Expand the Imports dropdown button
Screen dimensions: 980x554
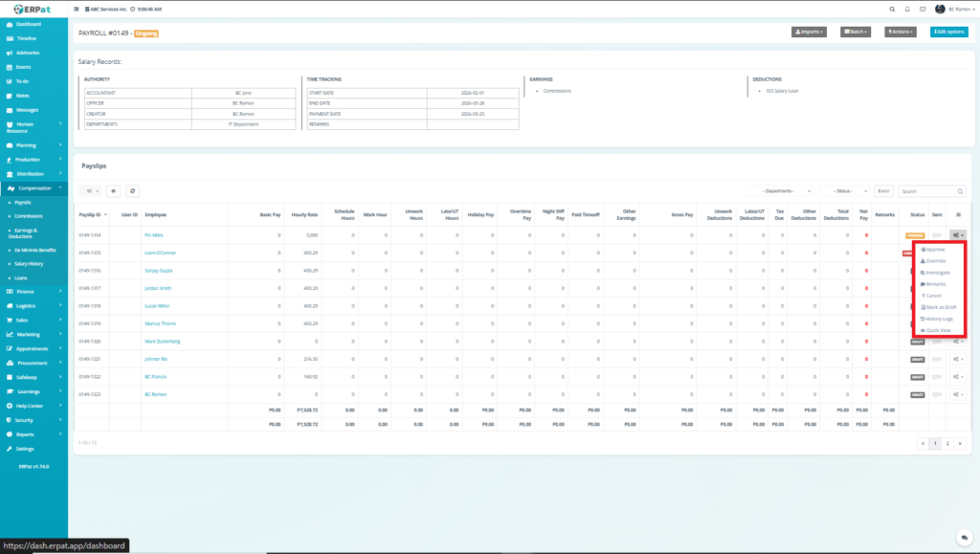click(809, 32)
